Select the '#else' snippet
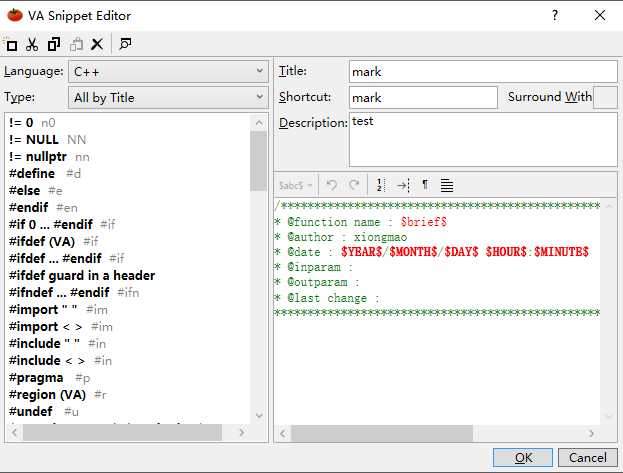 point(36,191)
